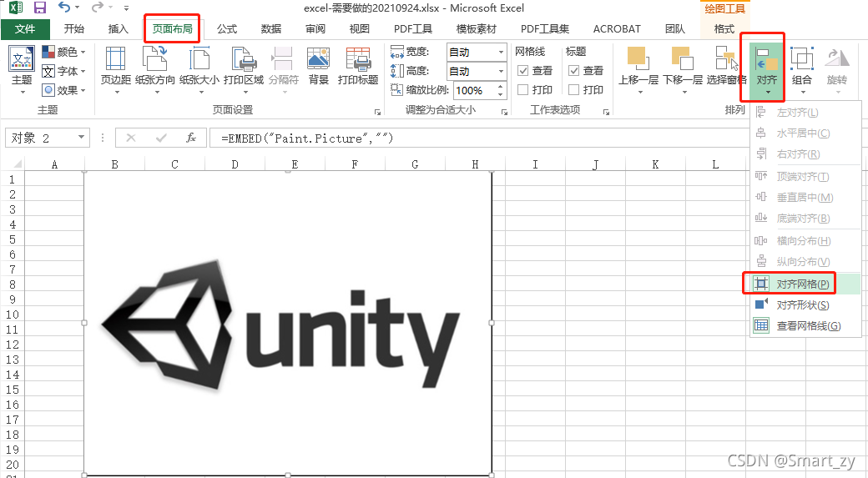Expand the Name Box dropdown arrow
Image resolution: width=868 pixels, height=478 pixels.
coord(82,137)
